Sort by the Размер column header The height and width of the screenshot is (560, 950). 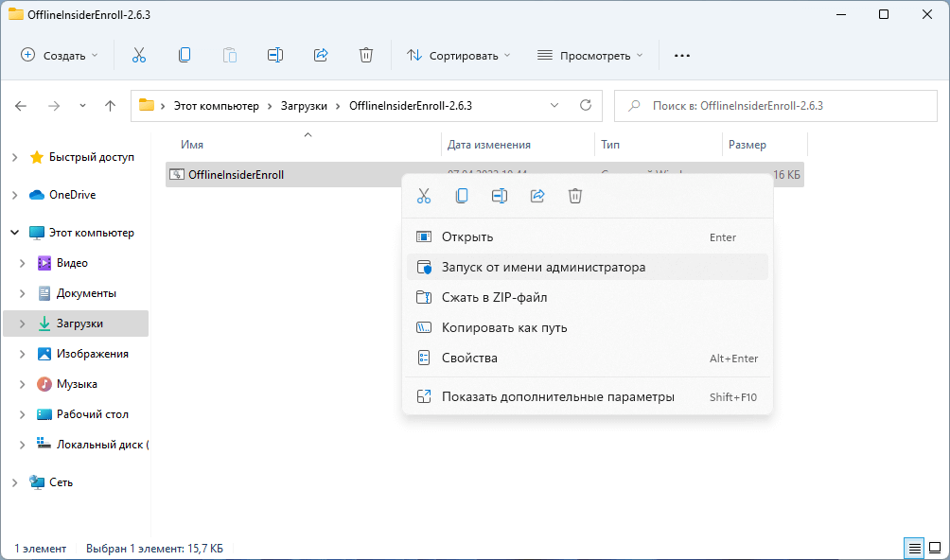coord(747,144)
